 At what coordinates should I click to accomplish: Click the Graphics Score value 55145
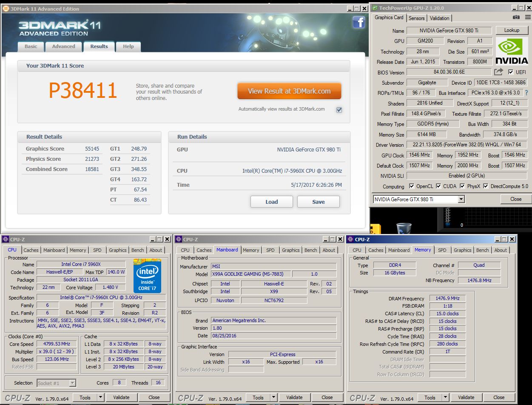coord(92,148)
